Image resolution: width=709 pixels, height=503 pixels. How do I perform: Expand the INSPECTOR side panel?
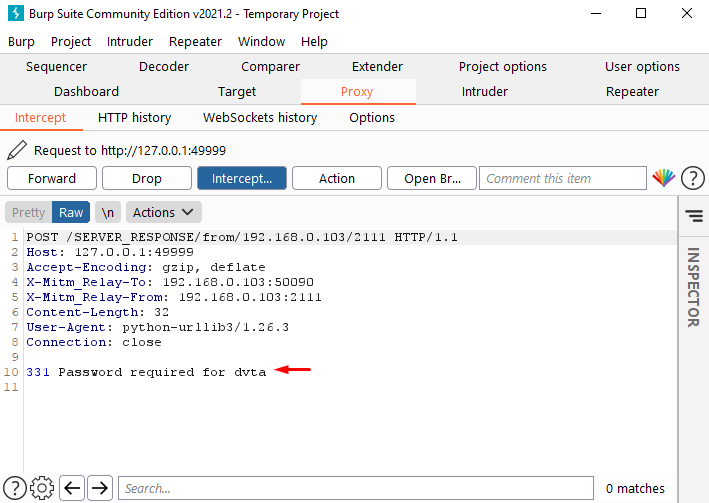[693, 287]
